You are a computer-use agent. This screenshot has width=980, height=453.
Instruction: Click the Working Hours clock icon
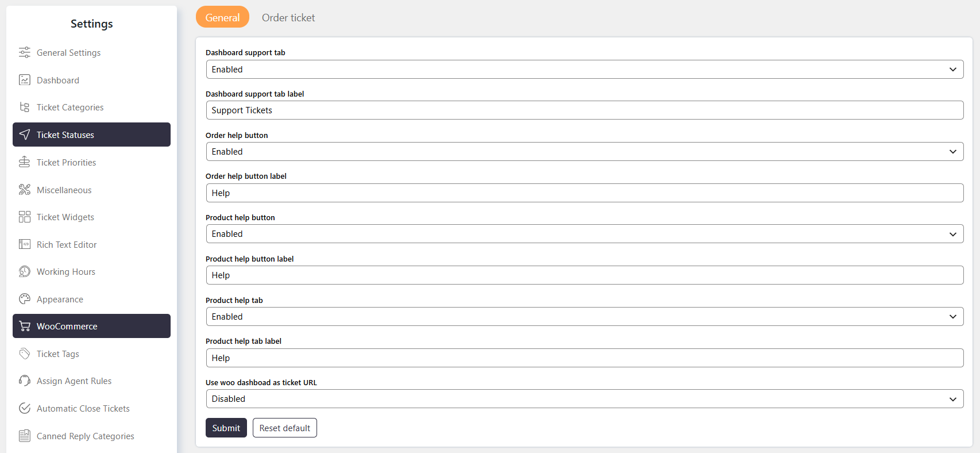click(x=25, y=271)
